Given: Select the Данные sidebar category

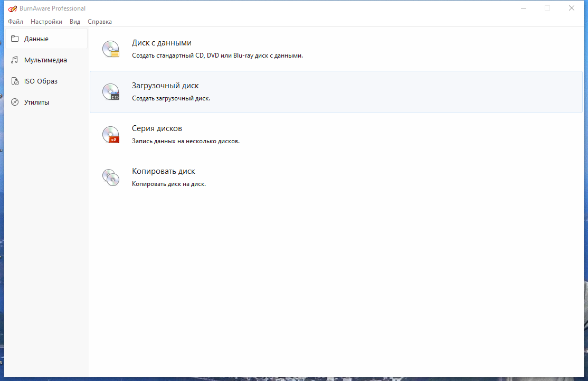Looking at the screenshot, I should pos(46,39).
